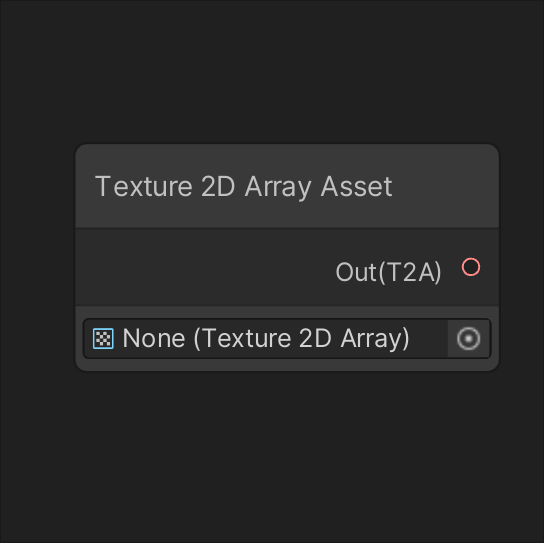Click the checkered texture thumbnail icon

click(x=103, y=339)
